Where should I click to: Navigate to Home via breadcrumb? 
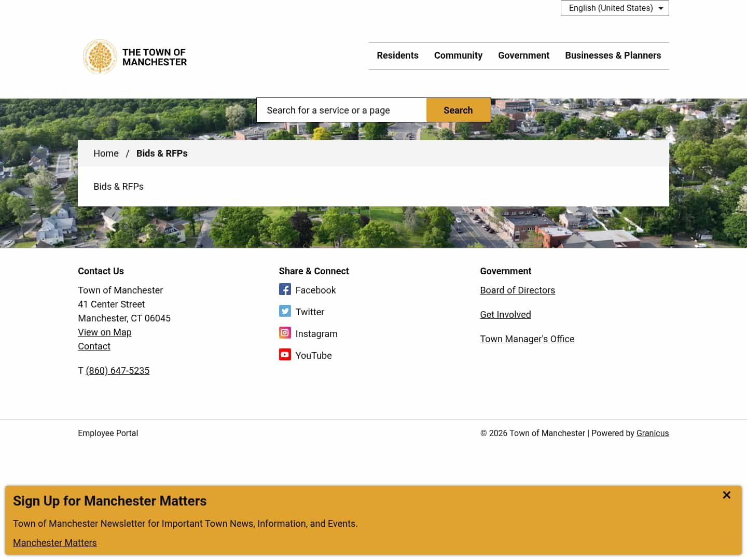[x=106, y=153]
